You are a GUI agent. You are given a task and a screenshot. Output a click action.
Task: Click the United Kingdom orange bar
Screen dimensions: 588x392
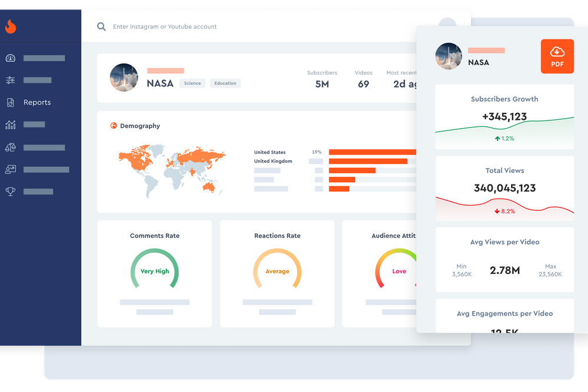click(x=368, y=161)
